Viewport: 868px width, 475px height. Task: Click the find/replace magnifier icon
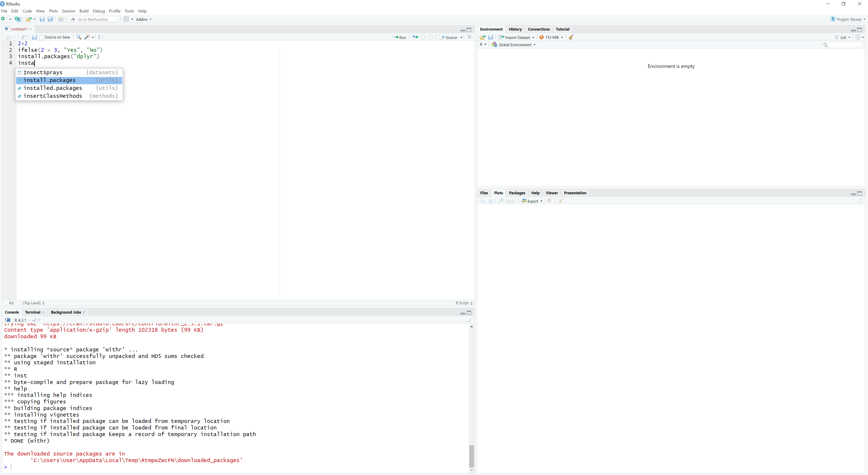click(79, 37)
